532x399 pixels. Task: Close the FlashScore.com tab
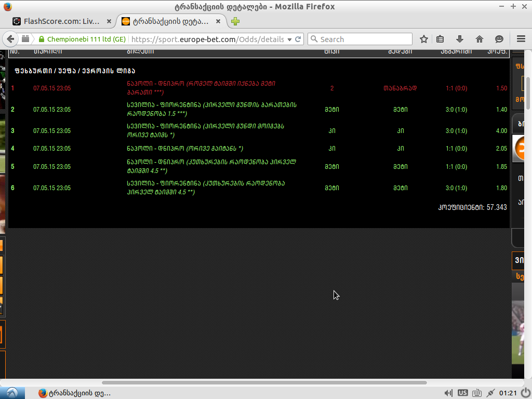[x=109, y=21]
